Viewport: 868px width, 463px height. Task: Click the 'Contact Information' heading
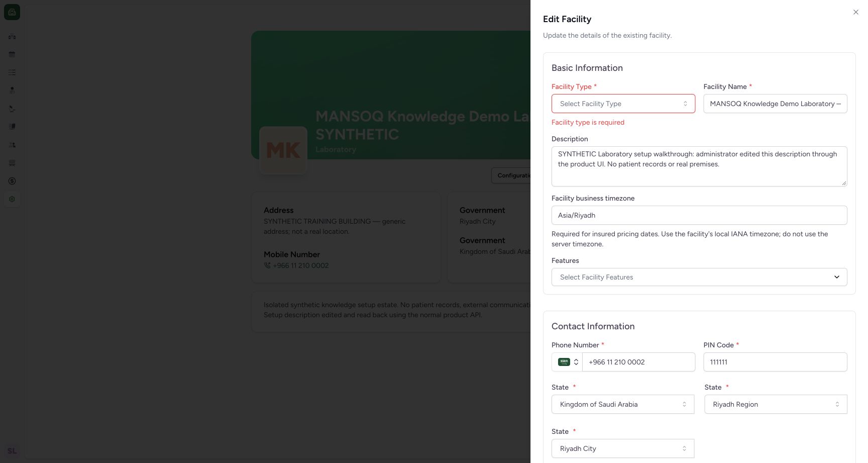(x=593, y=326)
